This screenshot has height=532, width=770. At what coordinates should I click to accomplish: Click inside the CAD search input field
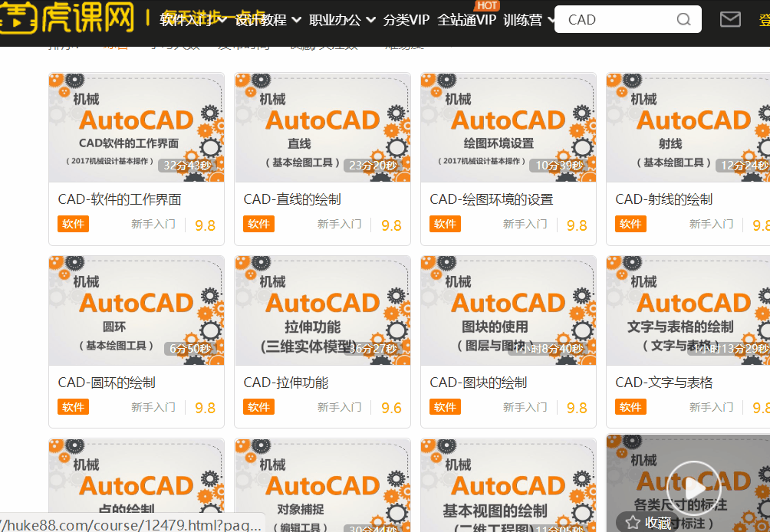pyautogui.click(x=614, y=19)
